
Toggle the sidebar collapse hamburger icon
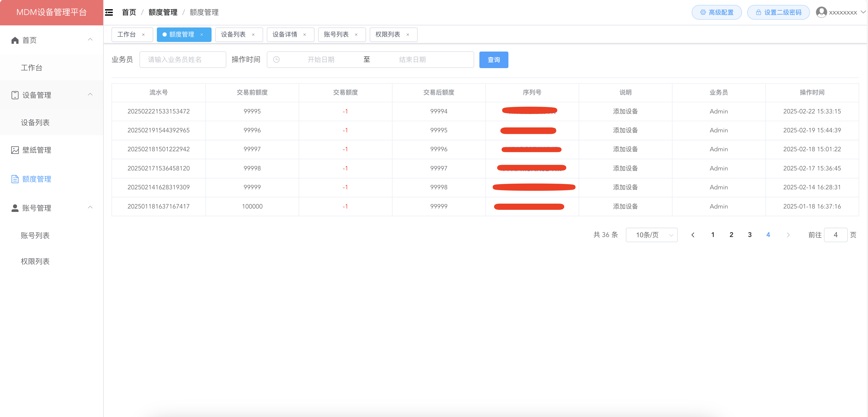tap(109, 12)
